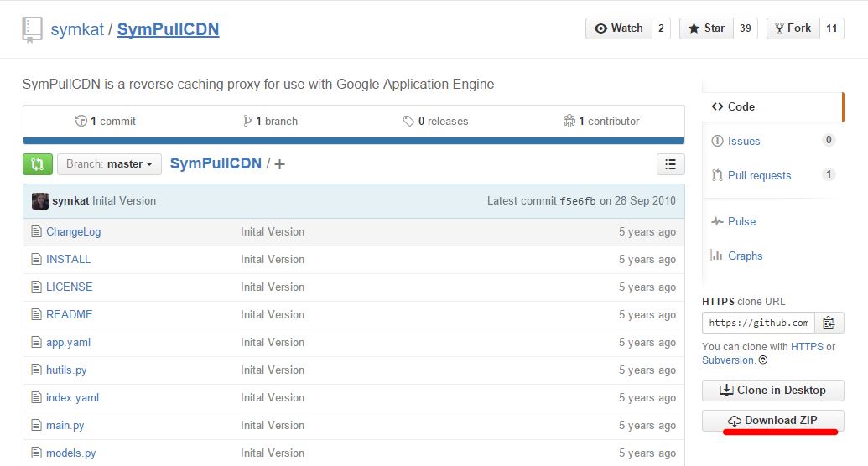
Task: Click the models.py file icon
Action: 37,453
